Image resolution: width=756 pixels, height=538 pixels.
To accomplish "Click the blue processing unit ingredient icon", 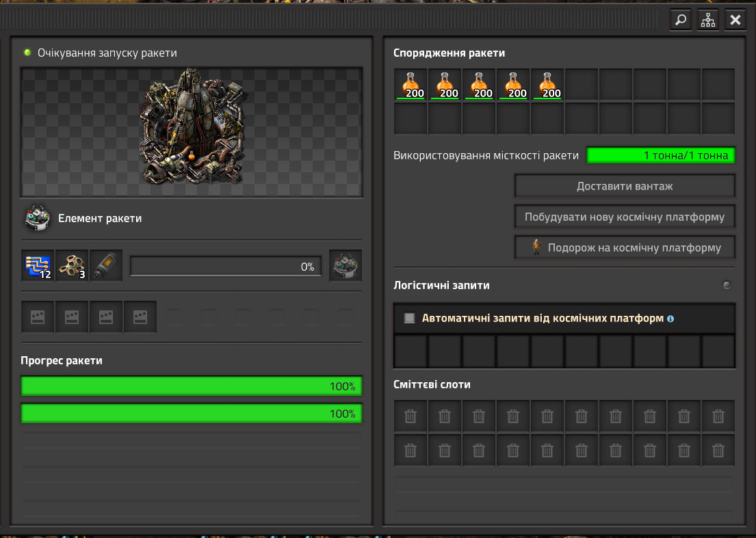I will tap(38, 266).
